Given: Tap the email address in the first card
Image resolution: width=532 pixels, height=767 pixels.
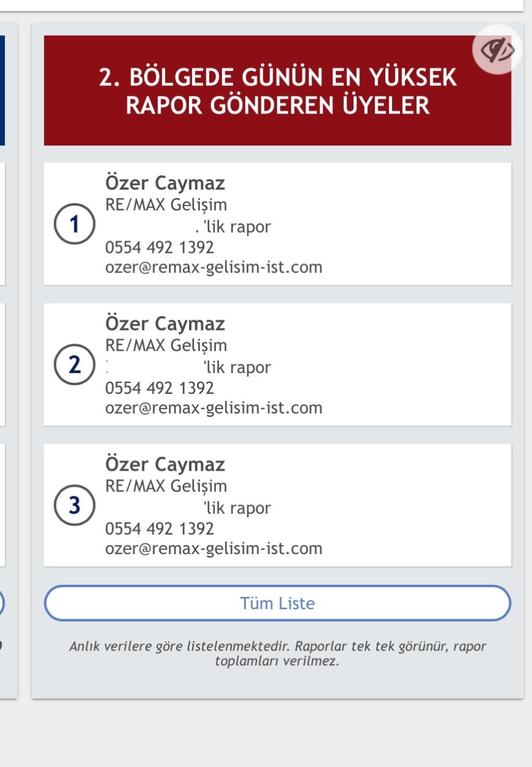Looking at the screenshot, I should pyautogui.click(x=214, y=268).
